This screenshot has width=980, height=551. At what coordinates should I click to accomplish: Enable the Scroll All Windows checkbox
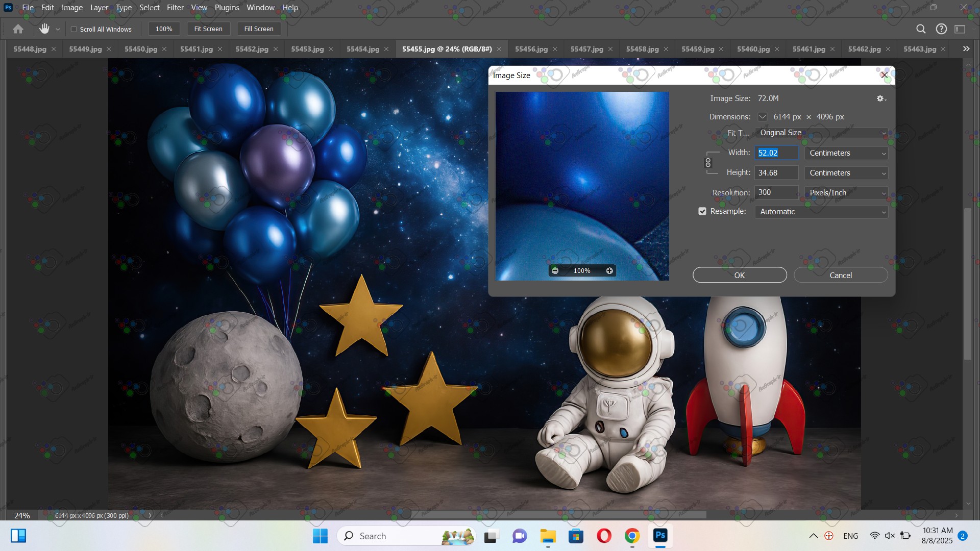[74, 29]
